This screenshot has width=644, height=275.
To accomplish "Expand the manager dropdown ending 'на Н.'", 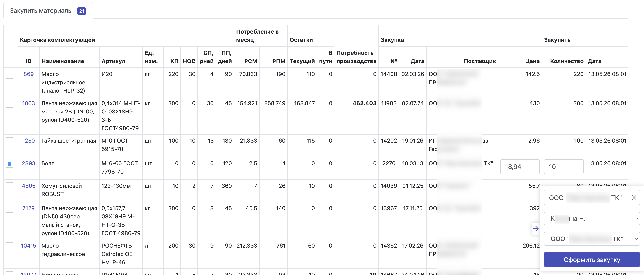I will click(592, 219).
